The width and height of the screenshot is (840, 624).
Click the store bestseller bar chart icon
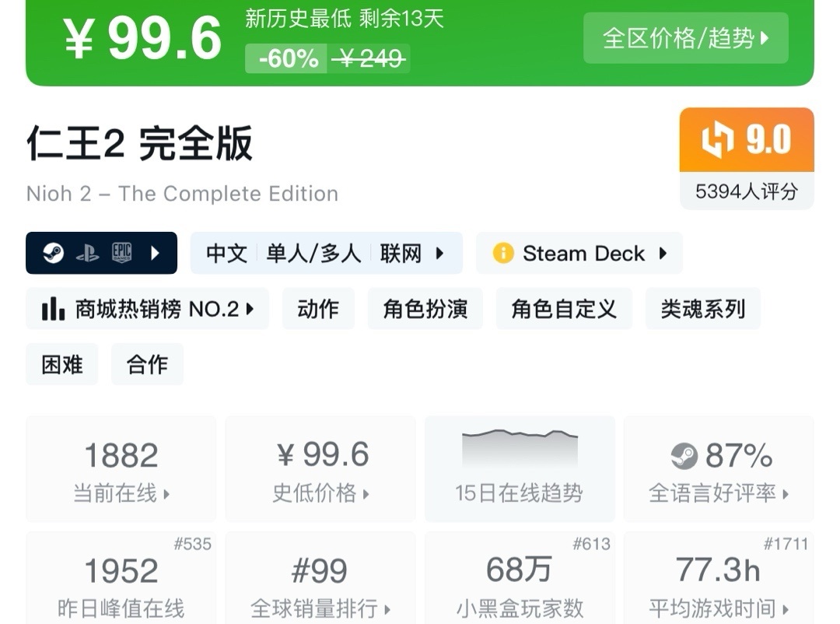point(53,309)
